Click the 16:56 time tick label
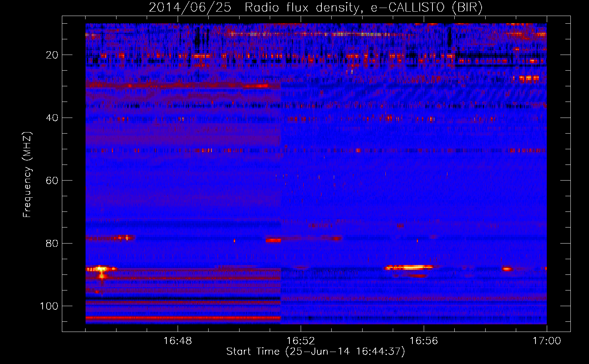This screenshot has height=364, width=589. pos(424,341)
